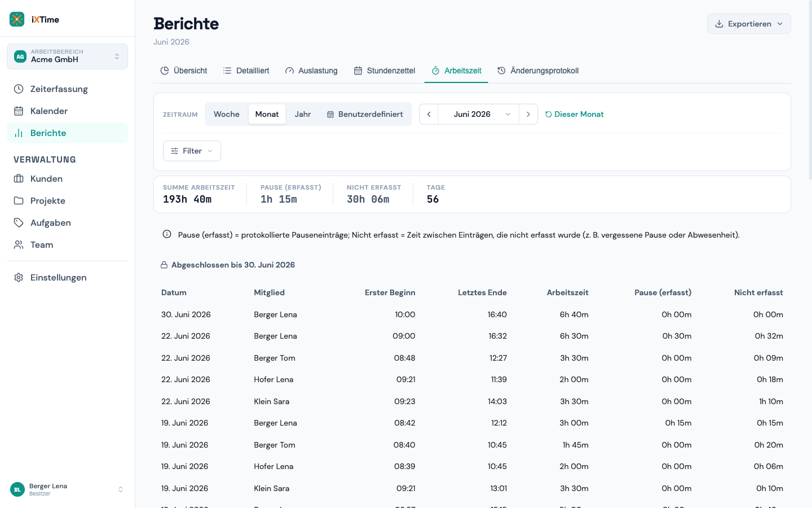Viewport: 812px width, 508px height.
Task: Open the Juni 2026 month dropdown
Action: click(479, 114)
